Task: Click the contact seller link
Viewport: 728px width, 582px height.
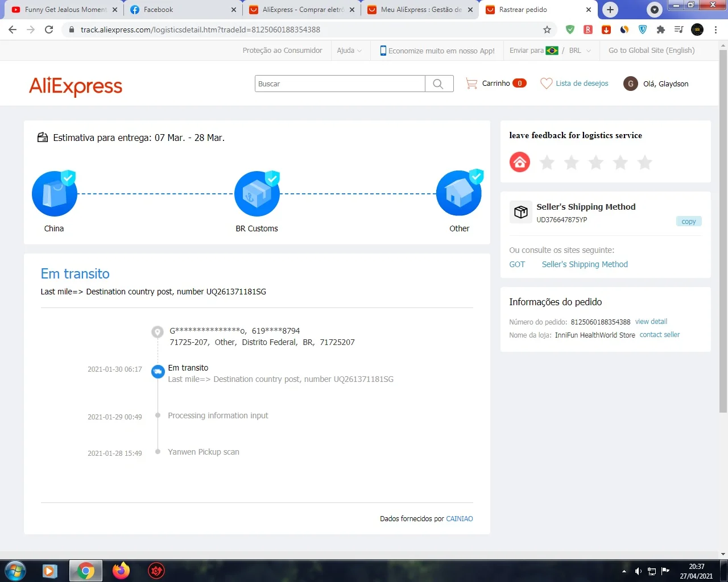Action: click(660, 335)
